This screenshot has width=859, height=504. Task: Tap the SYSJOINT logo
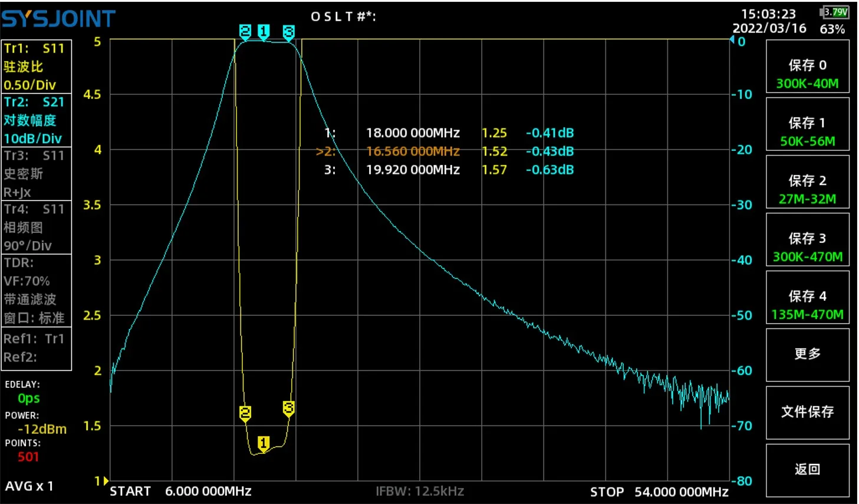pyautogui.click(x=58, y=19)
